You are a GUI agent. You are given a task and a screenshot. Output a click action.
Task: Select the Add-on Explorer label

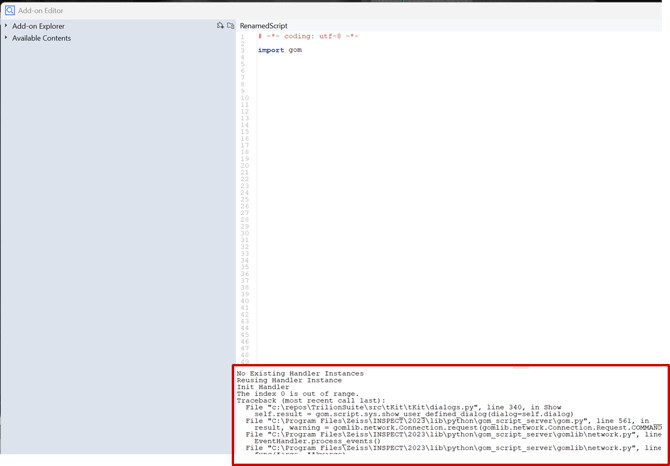tap(38, 26)
